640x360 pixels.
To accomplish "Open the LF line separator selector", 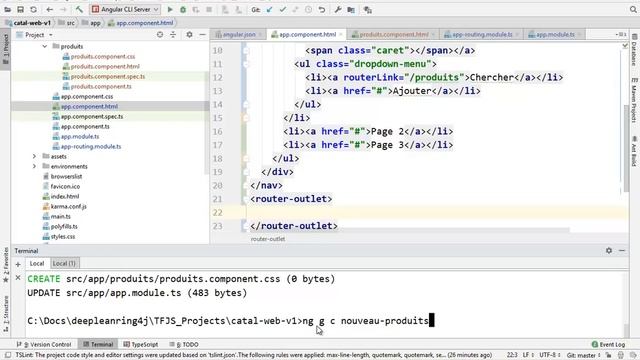I will coord(528,355).
